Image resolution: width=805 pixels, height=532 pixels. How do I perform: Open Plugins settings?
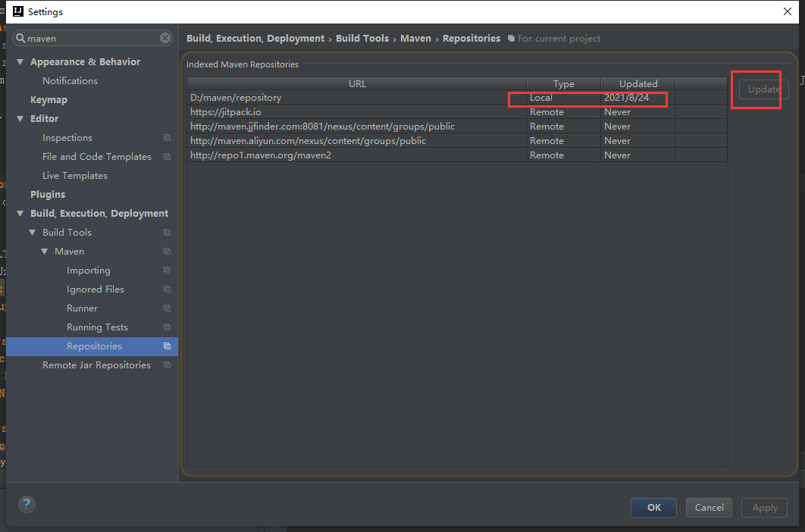click(48, 195)
